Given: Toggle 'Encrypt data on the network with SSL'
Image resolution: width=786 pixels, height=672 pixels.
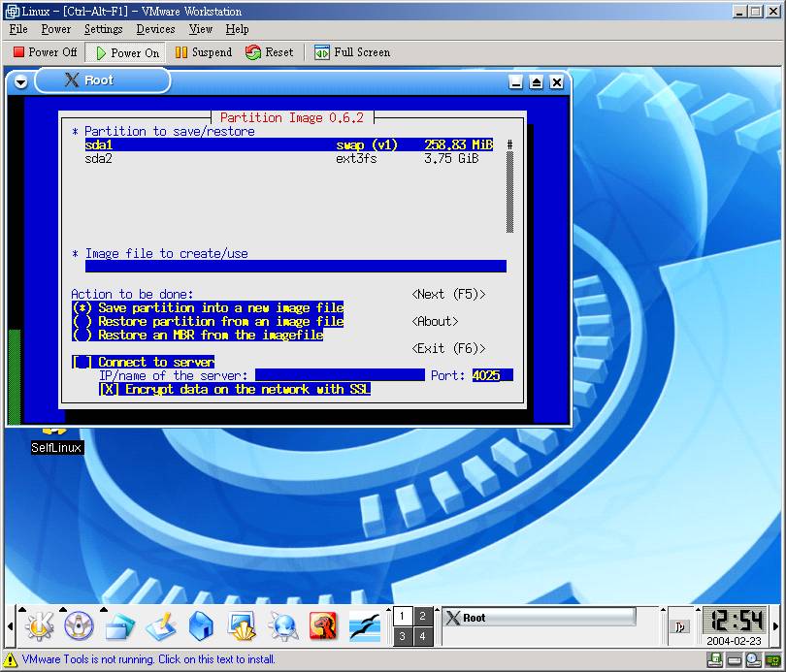Looking at the screenshot, I should (235, 389).
